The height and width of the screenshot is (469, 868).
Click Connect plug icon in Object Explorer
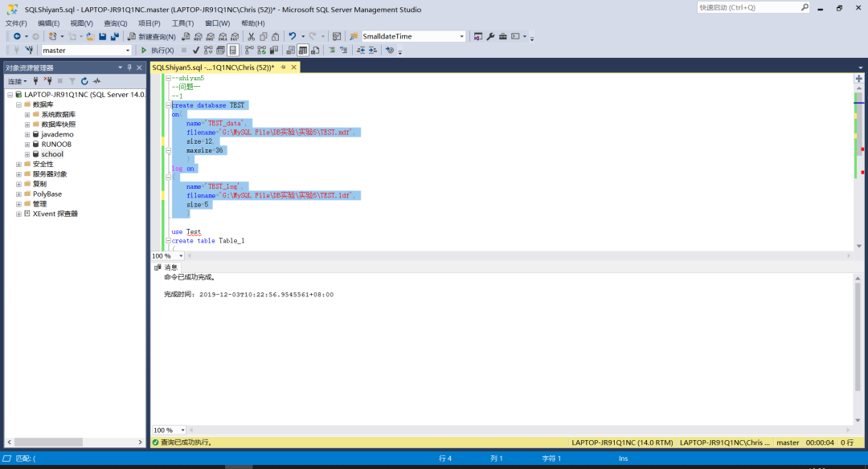36,81
